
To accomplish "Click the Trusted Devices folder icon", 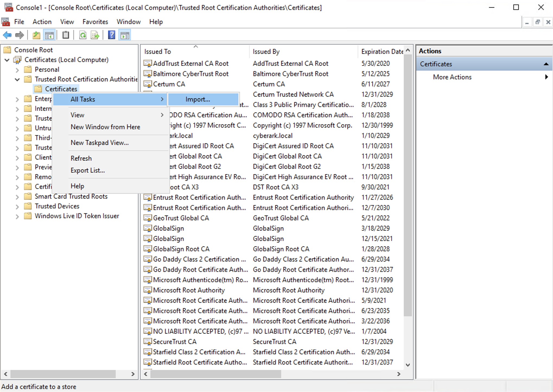I will pos(28,206).
